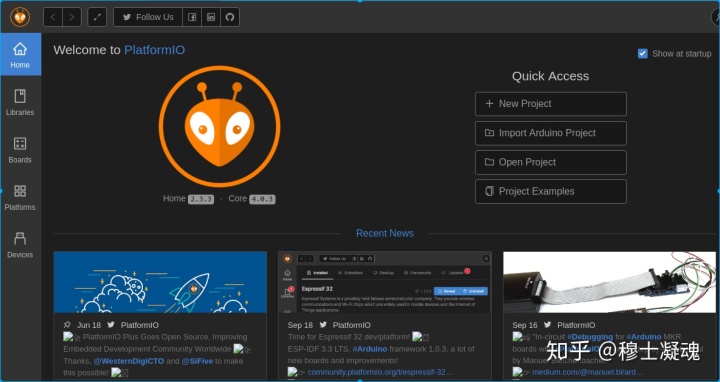Image resolution: width=720 pixels, height=382 pixels.
Task: Click the Jun 18 post date
Action: (89, 325)
